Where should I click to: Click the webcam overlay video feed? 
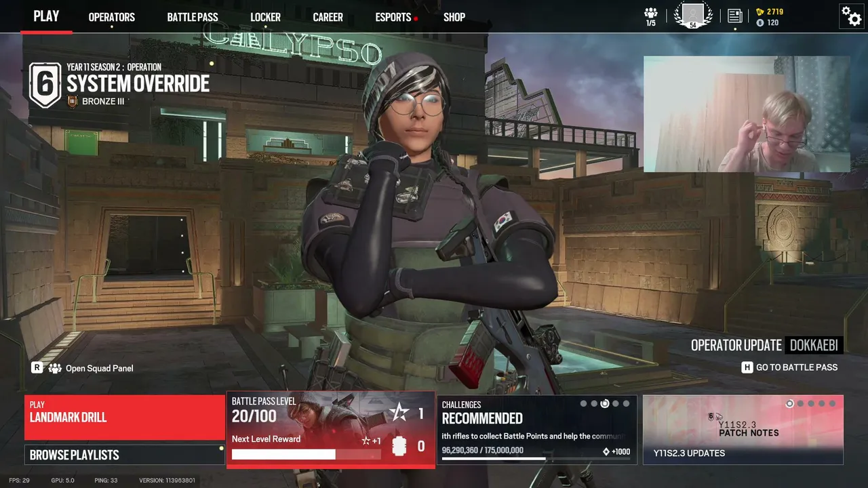[747, 114]
